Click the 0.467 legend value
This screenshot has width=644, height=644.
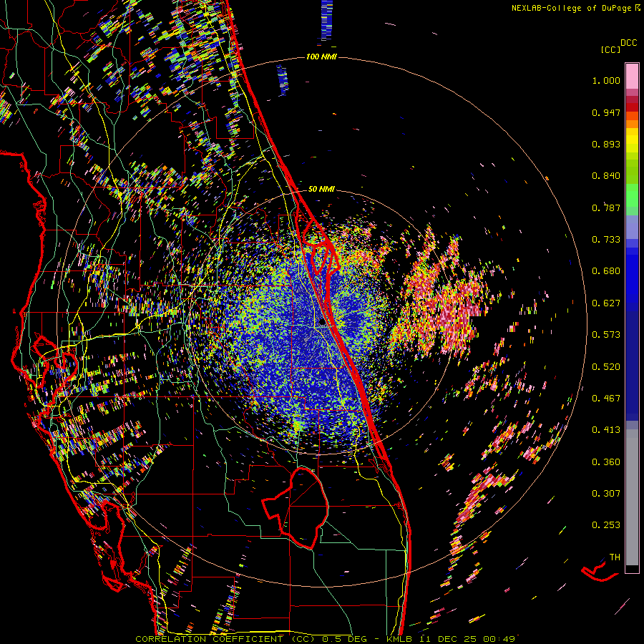(606, 399)
